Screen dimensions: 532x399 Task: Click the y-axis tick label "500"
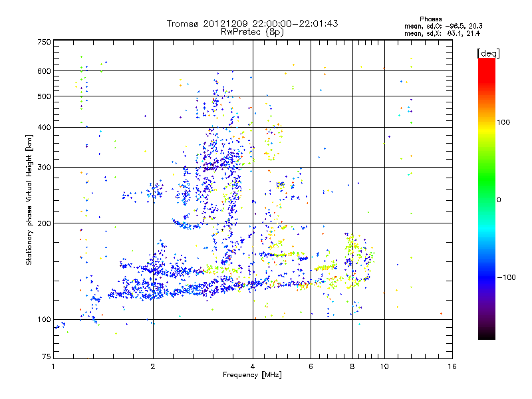44,96
